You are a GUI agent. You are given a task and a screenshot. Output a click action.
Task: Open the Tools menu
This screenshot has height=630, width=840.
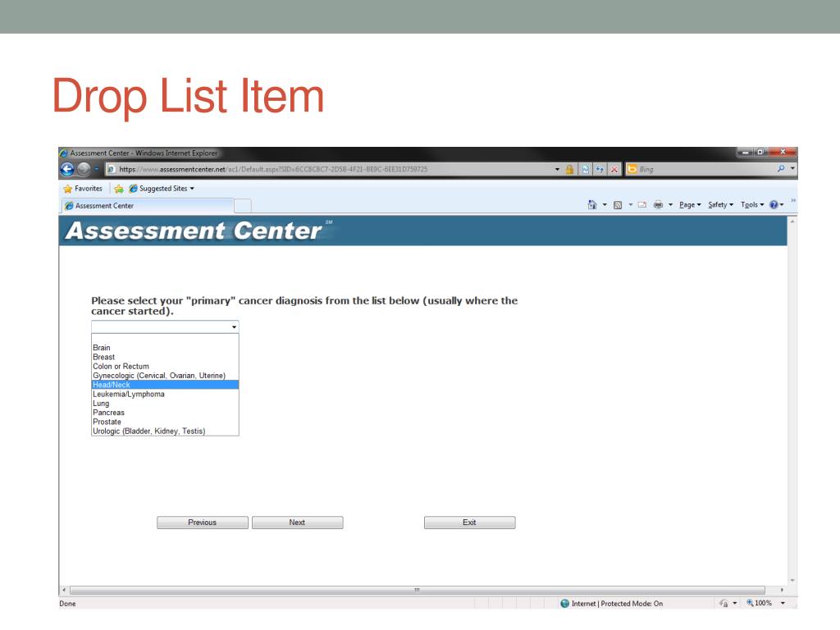tap(752, 204)
